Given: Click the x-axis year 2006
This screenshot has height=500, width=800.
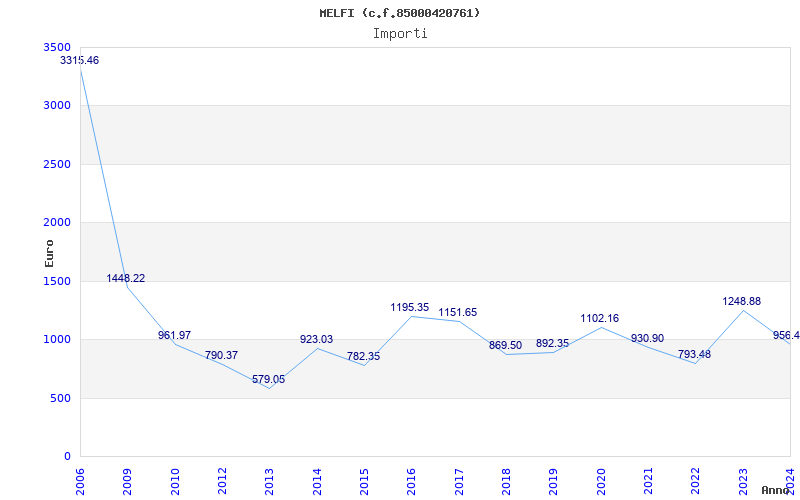Looking at the screenshot, I should pos(80,481).
